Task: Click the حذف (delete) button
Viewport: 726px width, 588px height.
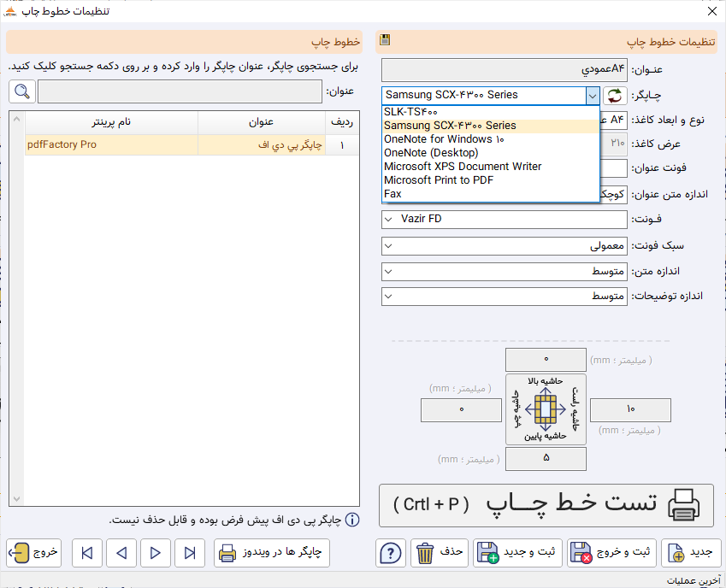Action: [x=440, y=553]
